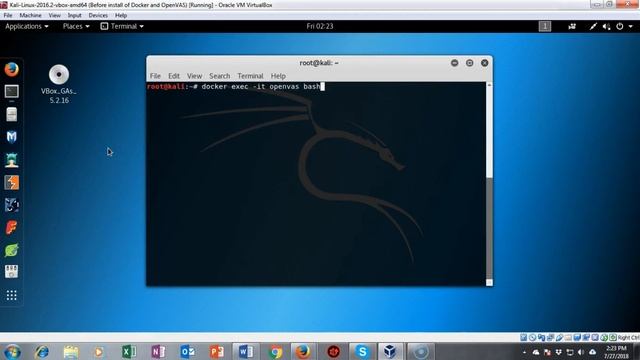Viewport: 640px width, 360px height.
Task: Open OneNote from Windows taskbar
Action: click(158, 352)
